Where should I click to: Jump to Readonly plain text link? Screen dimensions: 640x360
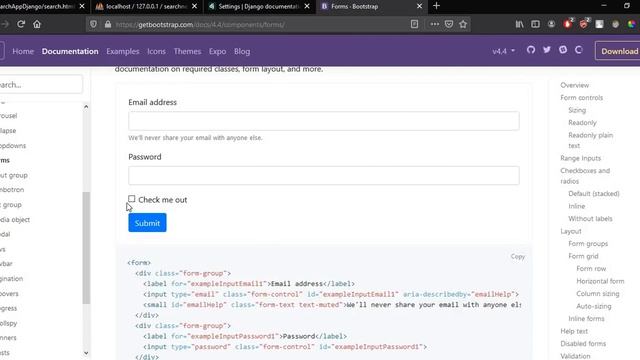coord(590,140)
